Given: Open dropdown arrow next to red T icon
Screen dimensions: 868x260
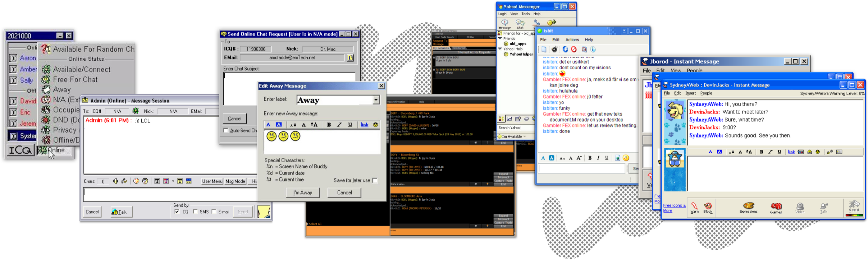Looking at the screenshot, I should tap(173, 181).
